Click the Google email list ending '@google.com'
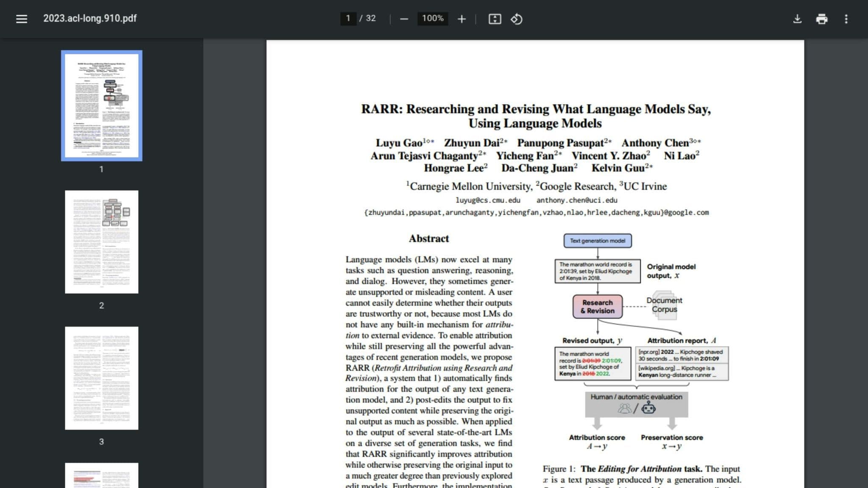 click(x=536, y=213)
